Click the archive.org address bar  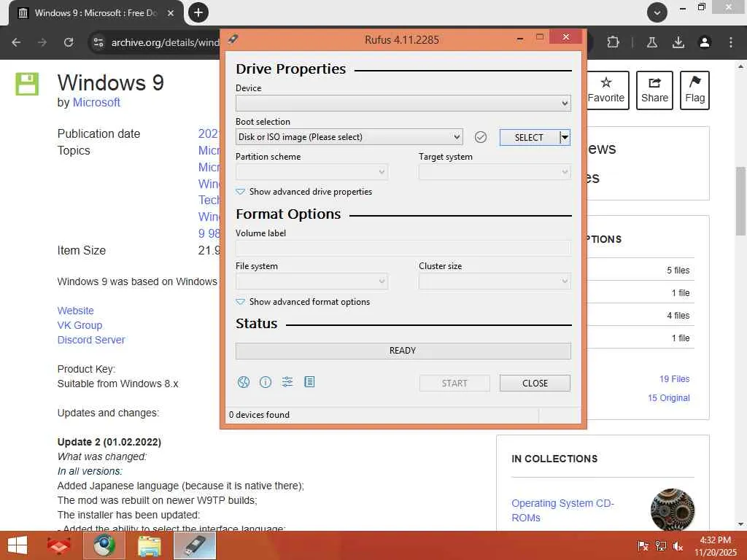[165, 42]
